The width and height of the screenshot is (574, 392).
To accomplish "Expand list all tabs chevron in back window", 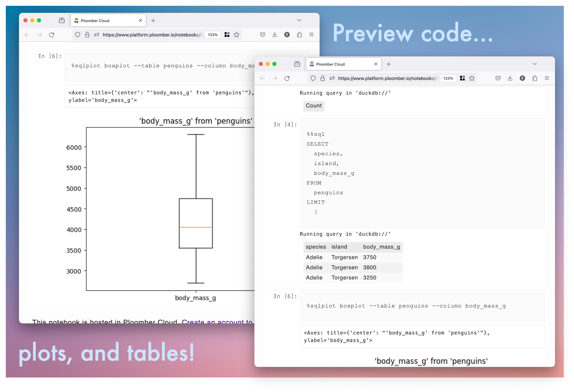I will coord(299,20).
